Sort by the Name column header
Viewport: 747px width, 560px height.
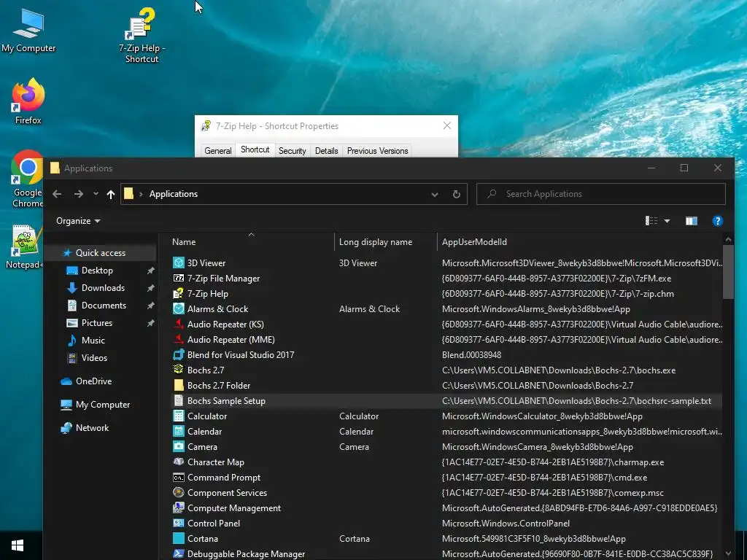[252, 242]
